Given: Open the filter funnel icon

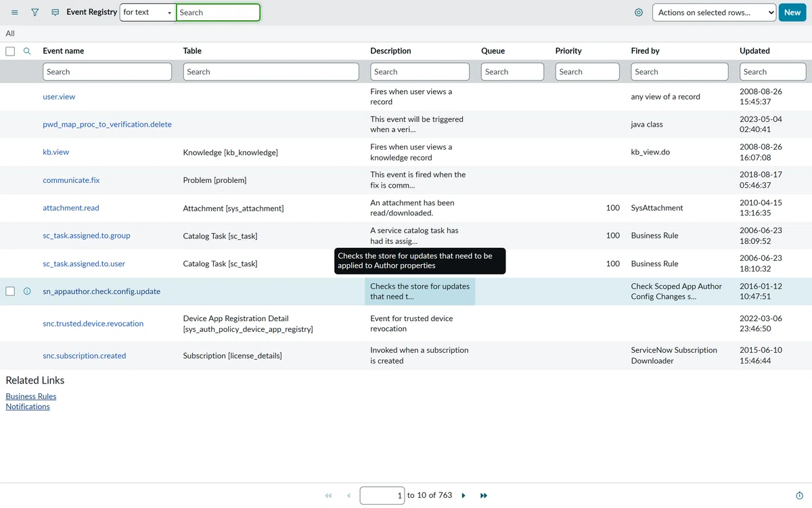Looking at the screenshot, I should pyautogui.click(x=35, y=12).
